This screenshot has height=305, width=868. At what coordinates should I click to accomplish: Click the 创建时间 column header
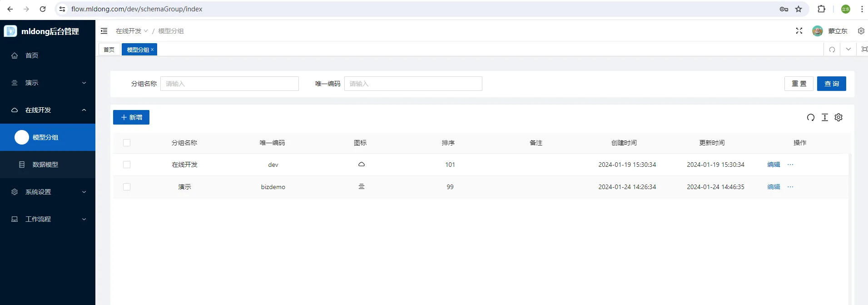[624, 143]
